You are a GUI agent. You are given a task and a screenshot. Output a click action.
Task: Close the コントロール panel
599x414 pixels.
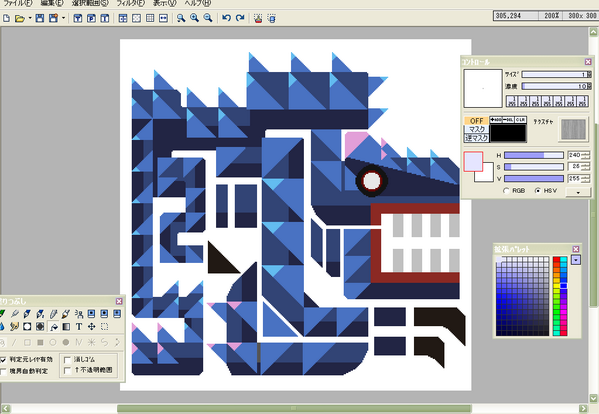[x=588, y=61]
